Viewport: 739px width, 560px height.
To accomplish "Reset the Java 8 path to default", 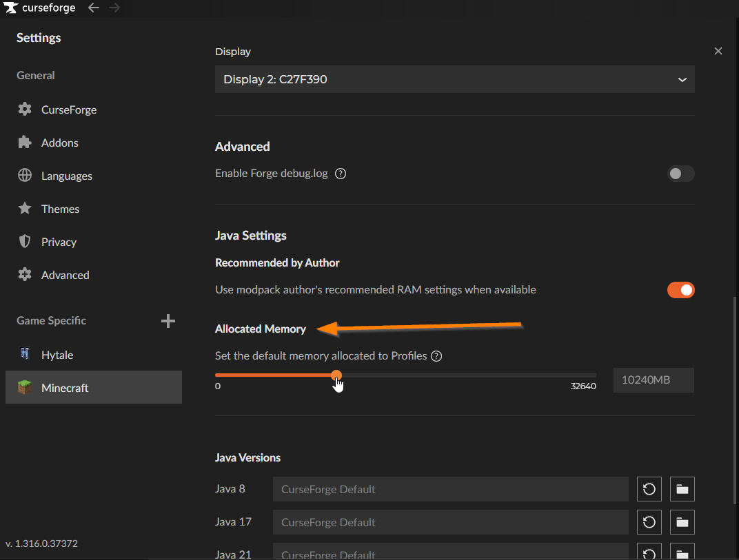I will pyautogui.click(x=649, y=489).
